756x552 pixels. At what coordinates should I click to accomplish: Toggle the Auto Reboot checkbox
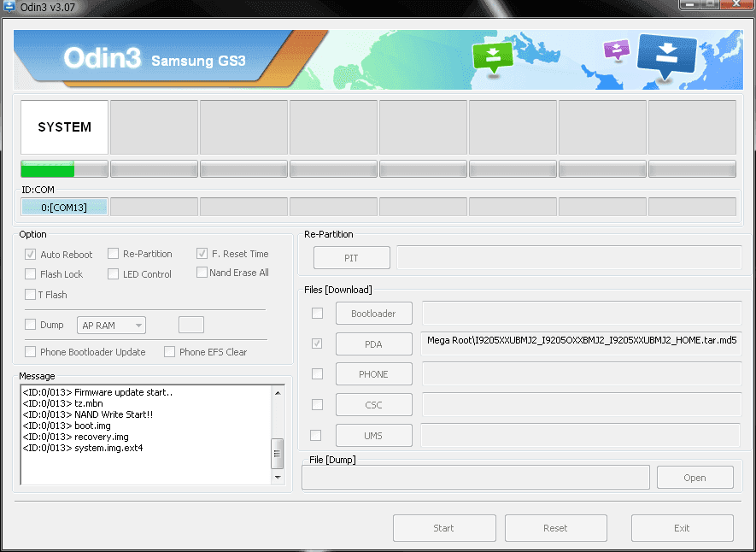click(x=31, y=254)
